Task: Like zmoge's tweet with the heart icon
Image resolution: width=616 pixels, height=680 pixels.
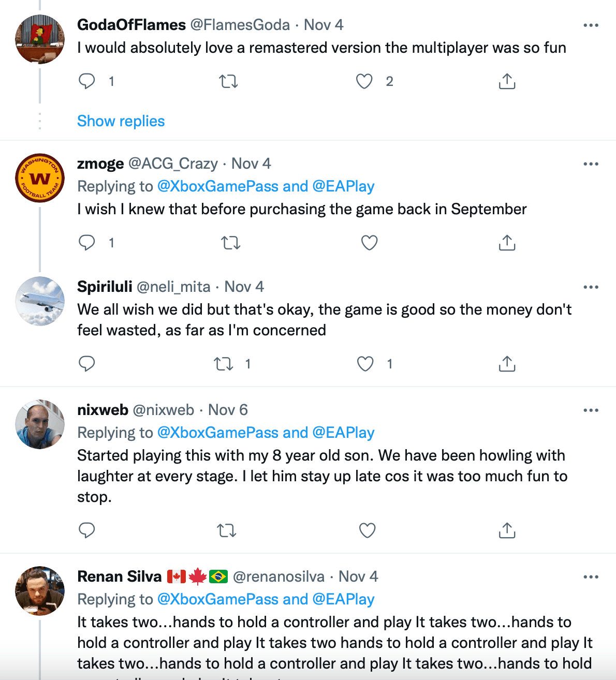Action: point(370,243)
